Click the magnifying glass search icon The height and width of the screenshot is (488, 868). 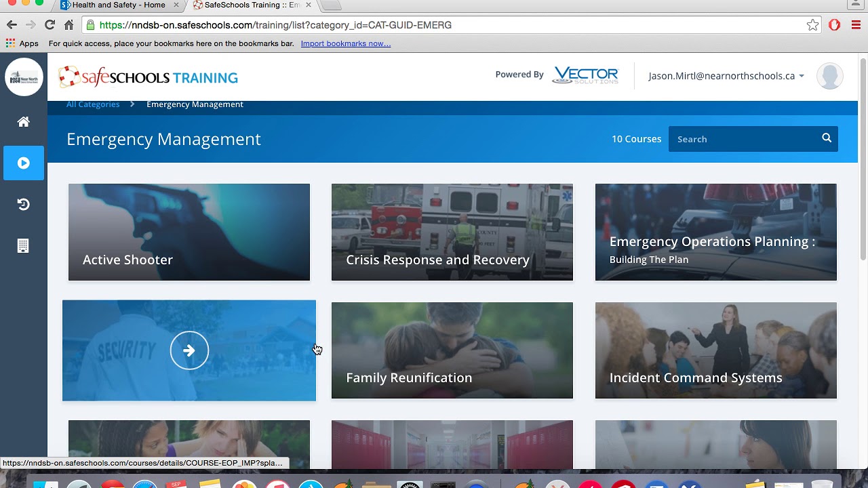coord(827,138)
